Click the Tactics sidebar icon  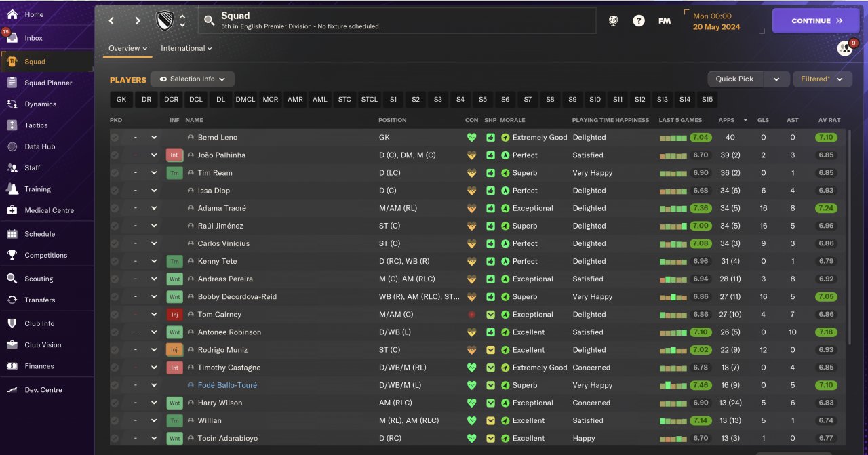coord(12,125)
